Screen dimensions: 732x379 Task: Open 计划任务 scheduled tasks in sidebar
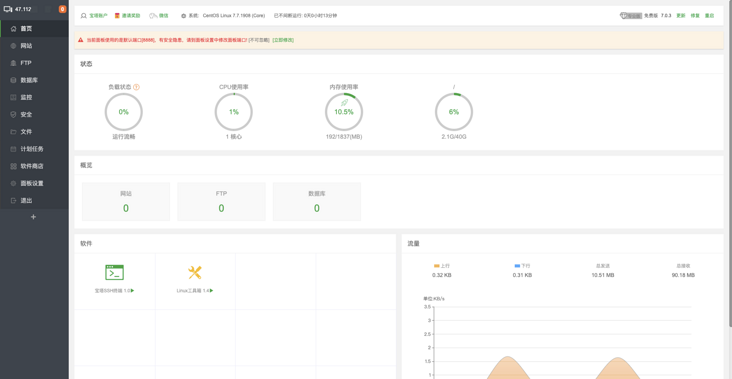pyautogui.click(x=34, y=149)
